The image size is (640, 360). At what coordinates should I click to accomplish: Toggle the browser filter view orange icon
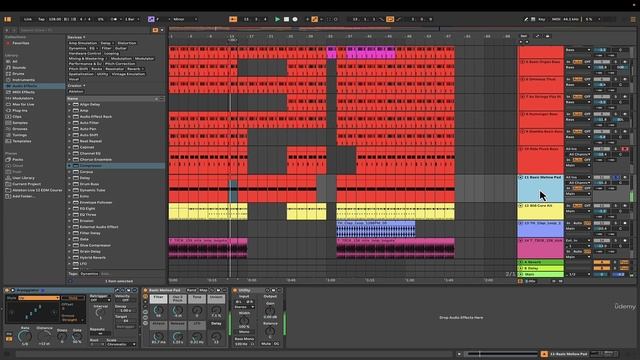[x=155, y=30]
